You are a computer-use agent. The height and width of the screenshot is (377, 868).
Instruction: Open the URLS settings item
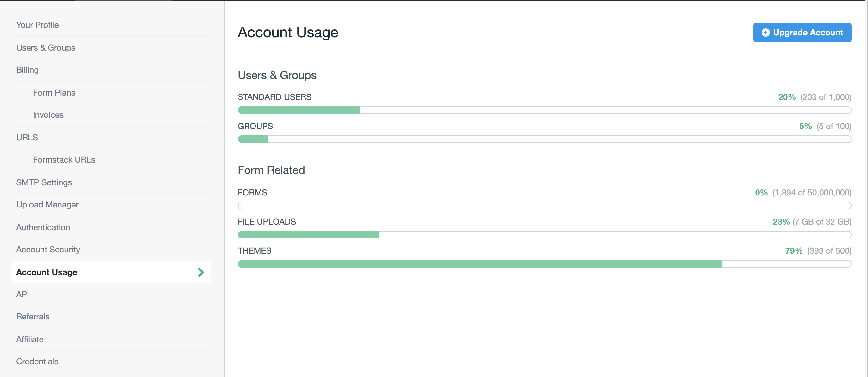27,137
